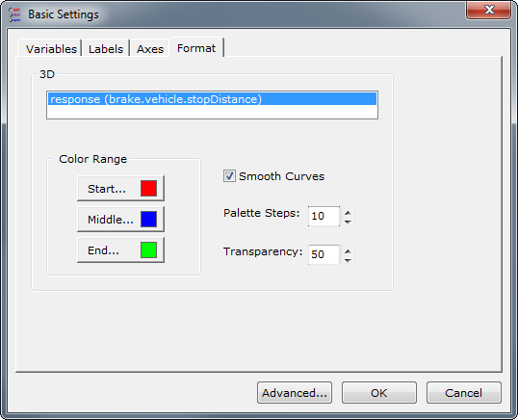
Task: Click the green End color swatch
Action: [x=148, y=249]
